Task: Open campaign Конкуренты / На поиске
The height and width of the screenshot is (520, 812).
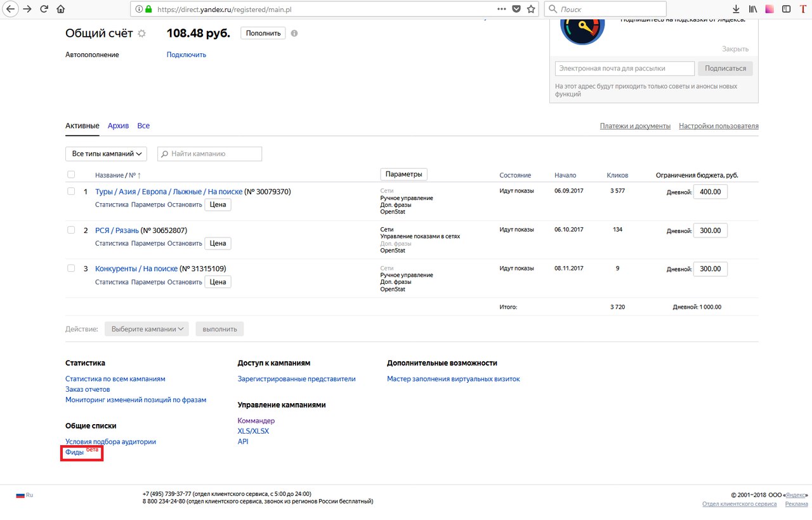Action: pos(136,269)
